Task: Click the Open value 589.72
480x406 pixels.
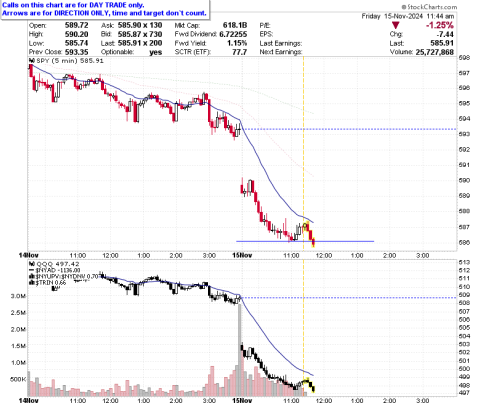Action: pos(77,25)
